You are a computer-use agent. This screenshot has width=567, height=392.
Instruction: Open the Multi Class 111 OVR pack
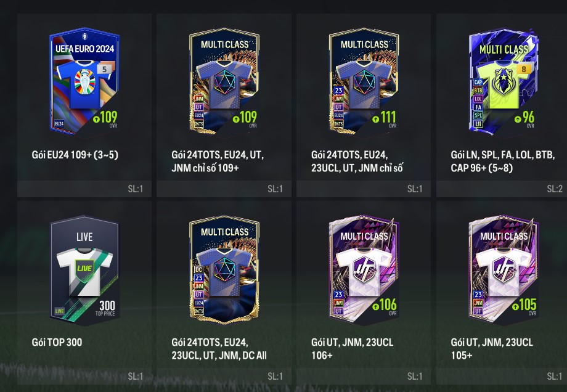pos(364,81)
